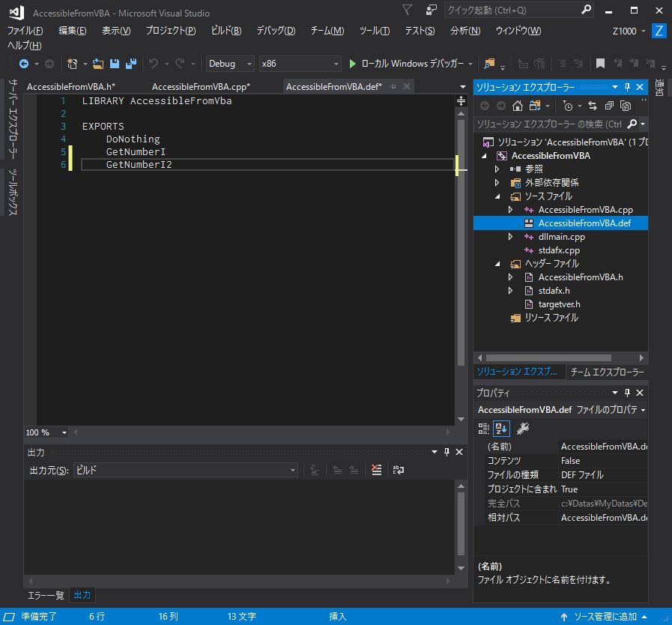672x625 pixels.
Task: Click the Property Pages wrench icon
Action: (522, 428)
